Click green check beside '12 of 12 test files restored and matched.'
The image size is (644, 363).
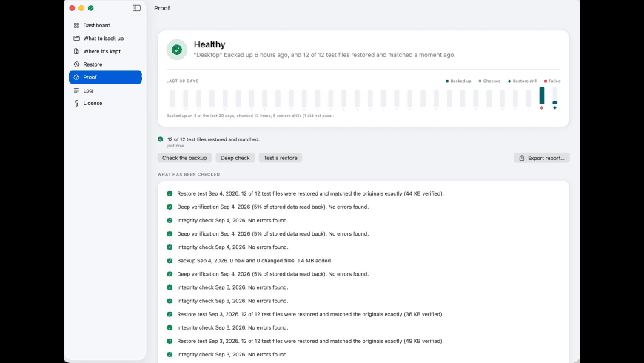(160, 139)
